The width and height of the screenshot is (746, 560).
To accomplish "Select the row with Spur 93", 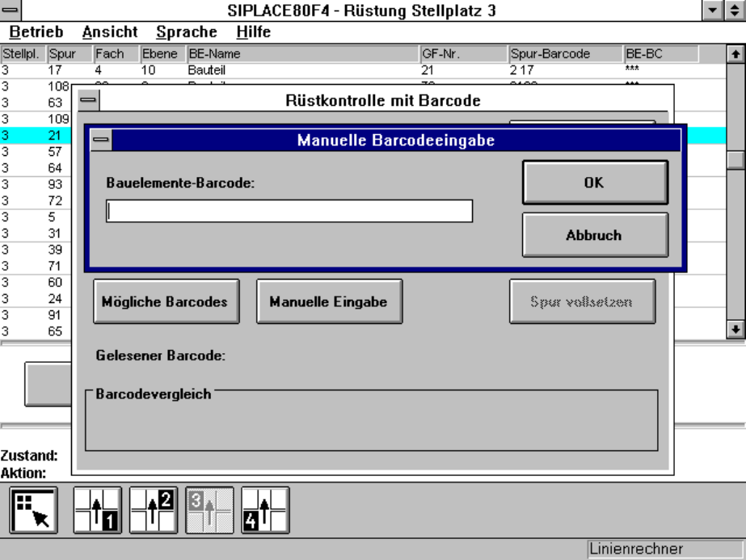I will tap(36, 184).
